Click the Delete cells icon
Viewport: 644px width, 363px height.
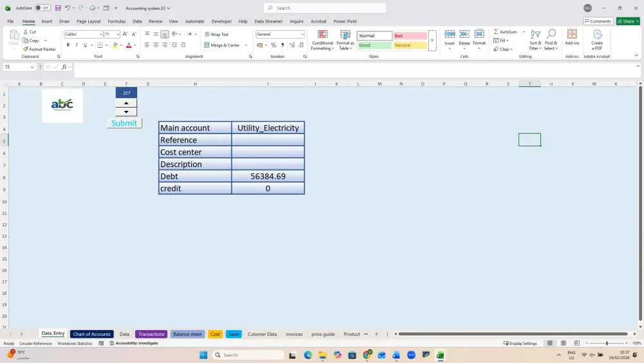pyautogui.click(x=464, y=35)
